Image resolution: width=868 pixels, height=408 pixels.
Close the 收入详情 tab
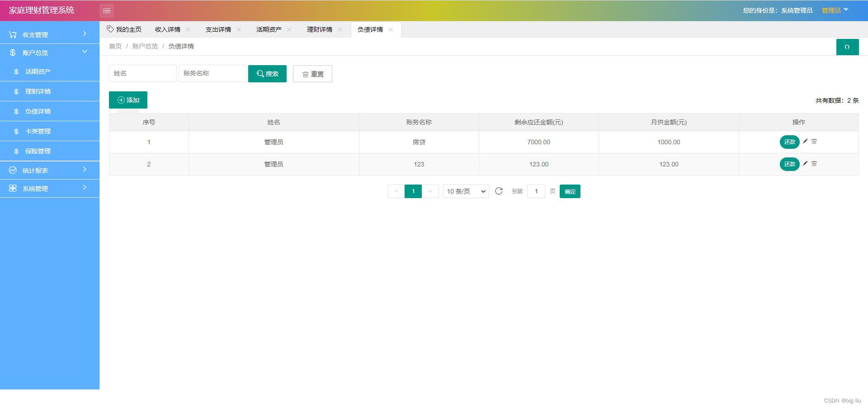[x=188, y=30]
